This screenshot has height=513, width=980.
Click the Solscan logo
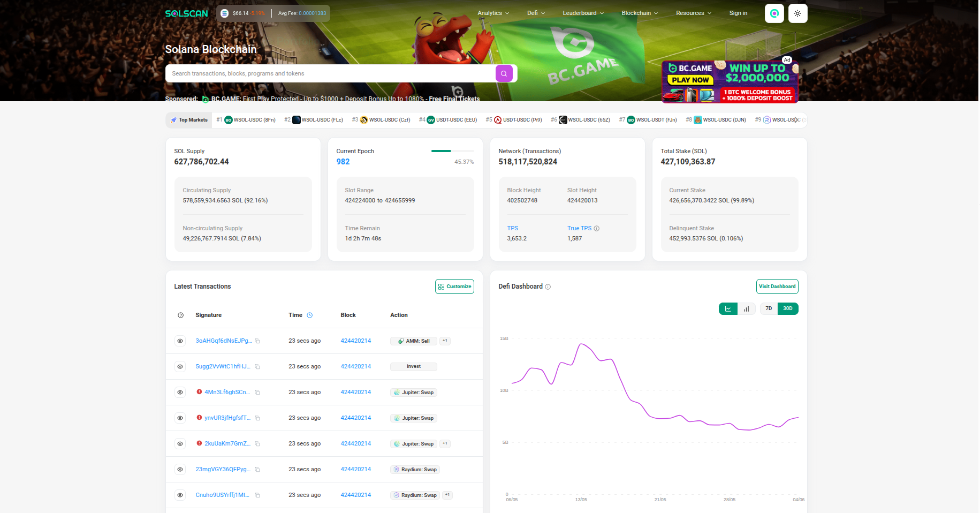pos(186,13)
